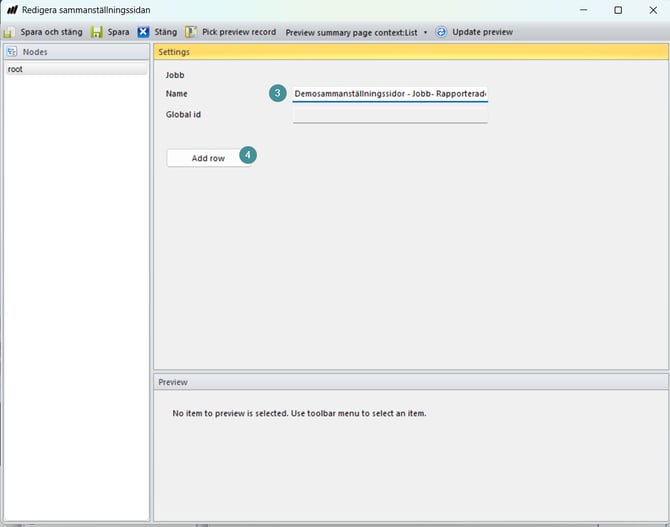The width and height of the screenshot is (670, 527).
Task: Click the Update preview text label
Action: (x=482, y=32)
